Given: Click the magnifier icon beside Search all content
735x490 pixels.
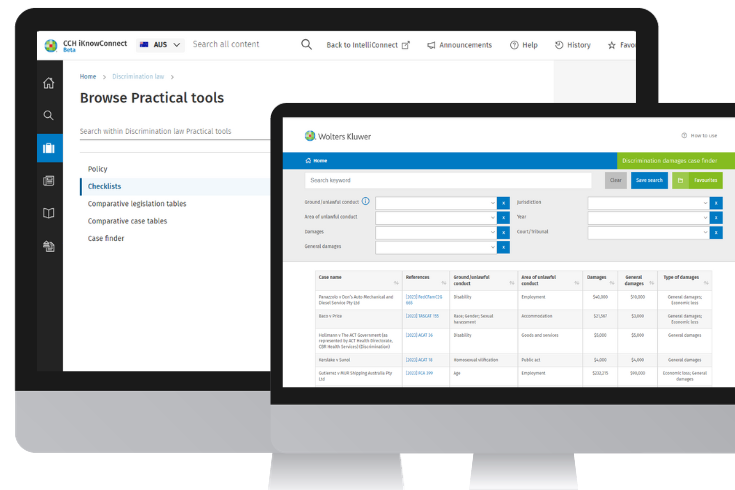Looking at the screenshot, I should 306,45.
